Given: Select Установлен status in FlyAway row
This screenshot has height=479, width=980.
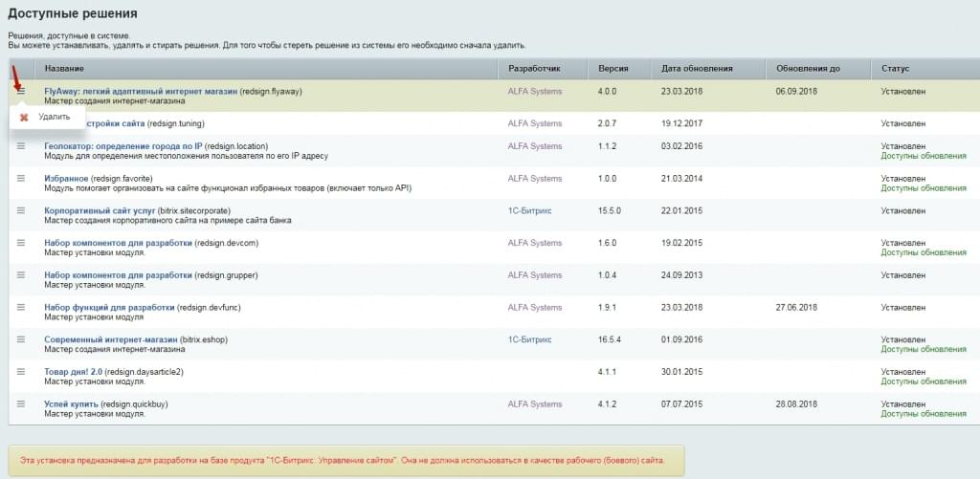Looking at the screenshot, I should tap(903, 91).
